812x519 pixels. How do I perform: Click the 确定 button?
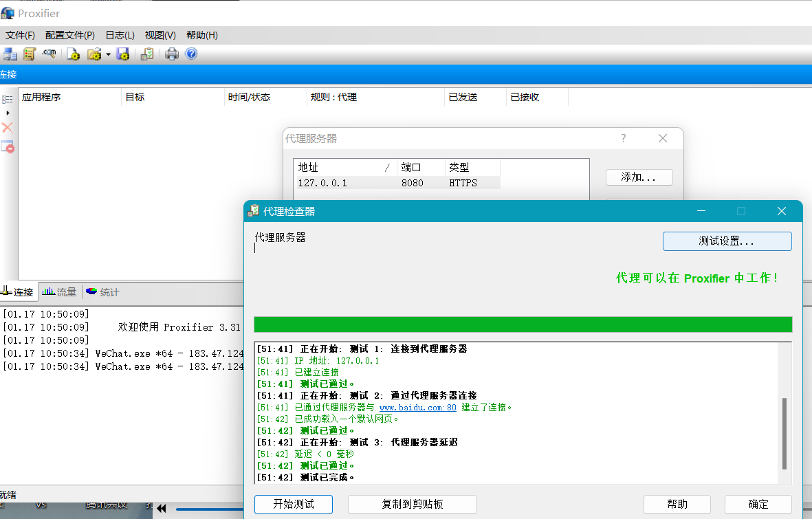758,504
